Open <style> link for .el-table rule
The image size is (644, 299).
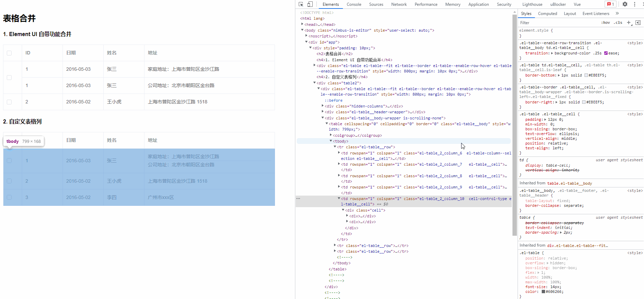[635, 253]
